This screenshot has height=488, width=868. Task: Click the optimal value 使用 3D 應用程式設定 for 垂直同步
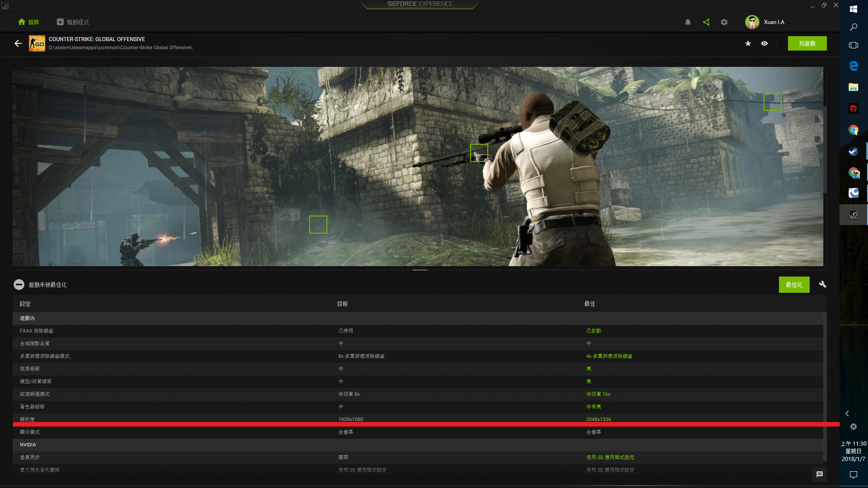click(x=610, y=457)
